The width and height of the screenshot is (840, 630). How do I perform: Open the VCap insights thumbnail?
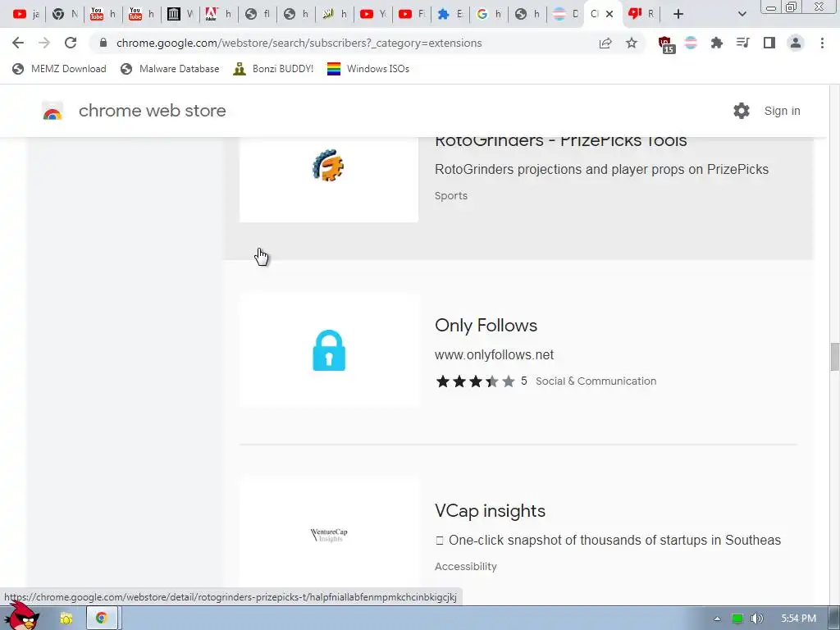[x=328, y=533]
